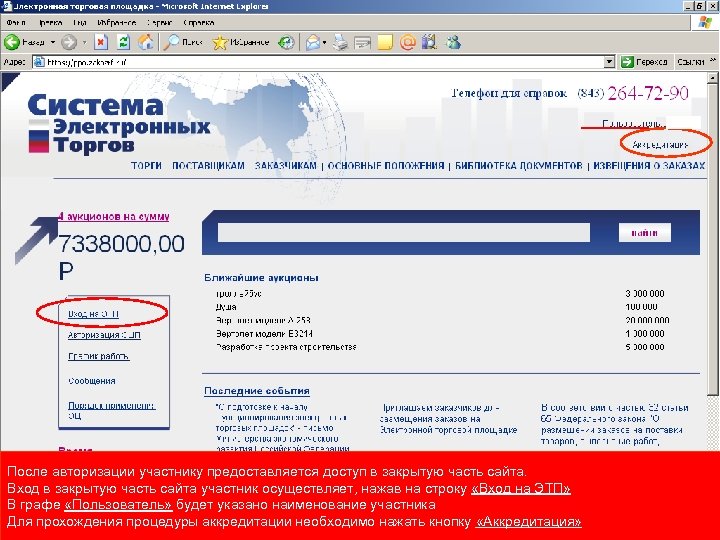Expand the address bar dropdown list
Image resolution: width=720 pixels, height=540 pixels.
pos(609,62)
